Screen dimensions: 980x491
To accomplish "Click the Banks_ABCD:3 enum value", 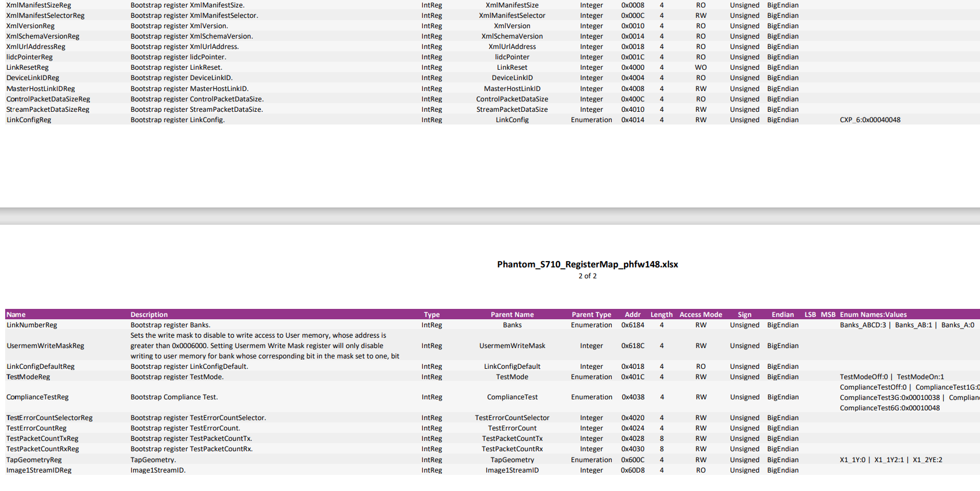I will tap(863, 325).
